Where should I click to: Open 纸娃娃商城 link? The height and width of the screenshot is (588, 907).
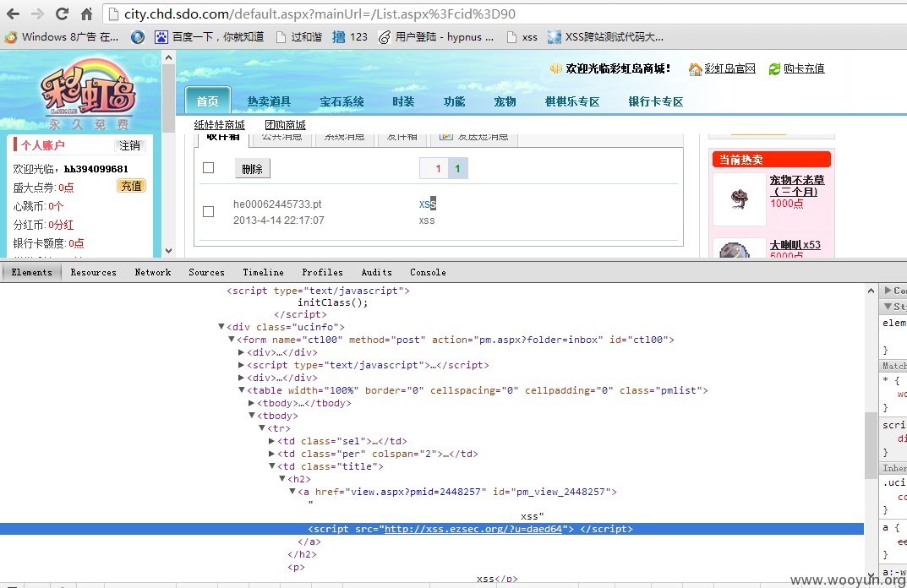click(219, 125)
